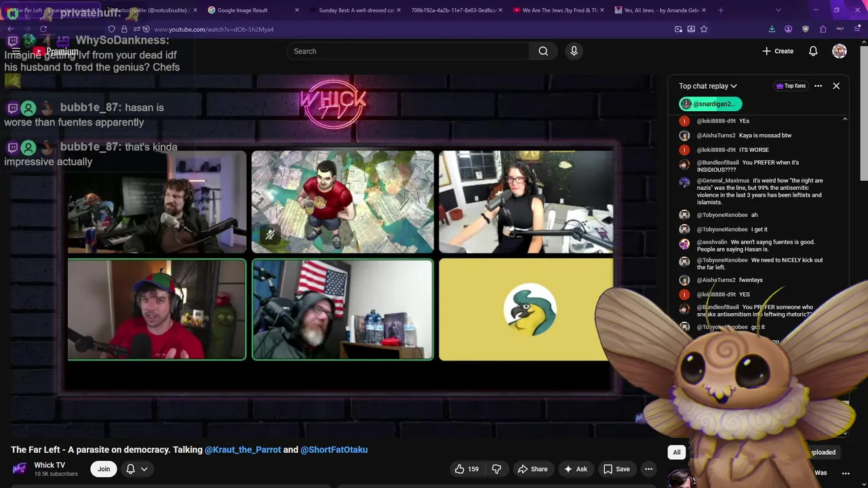Open chat options three-dot menu
This screenshot has width=868, height=488.
pyautogui.click(x=818, y=86)
